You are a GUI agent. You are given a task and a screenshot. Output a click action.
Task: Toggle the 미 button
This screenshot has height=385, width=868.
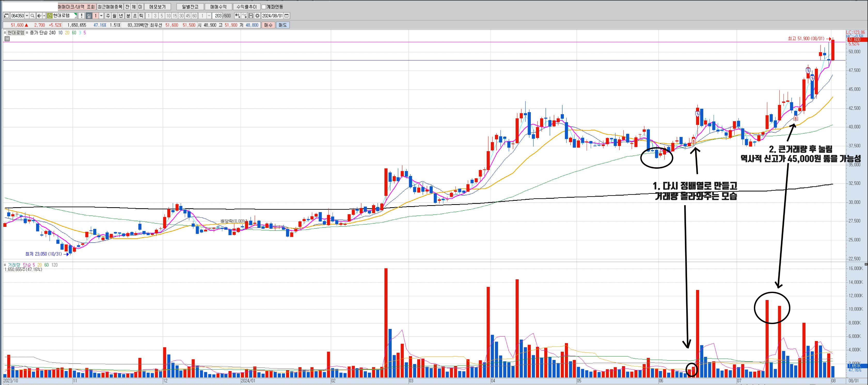pyautogui.click(x=140, y=7)
